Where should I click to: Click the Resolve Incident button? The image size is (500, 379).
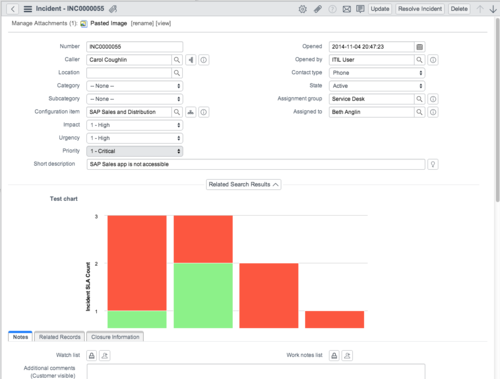(420, 9)
